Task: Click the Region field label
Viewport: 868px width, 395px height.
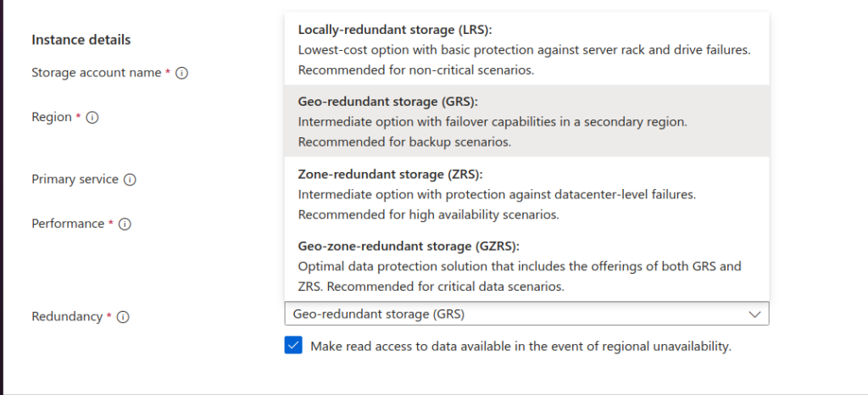Action: 51,117
